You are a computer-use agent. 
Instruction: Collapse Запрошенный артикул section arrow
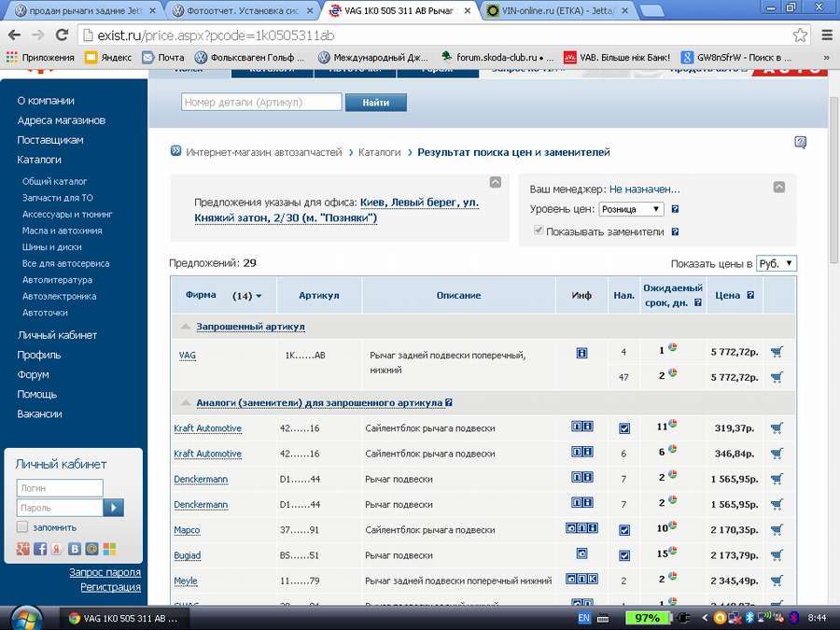186,327
